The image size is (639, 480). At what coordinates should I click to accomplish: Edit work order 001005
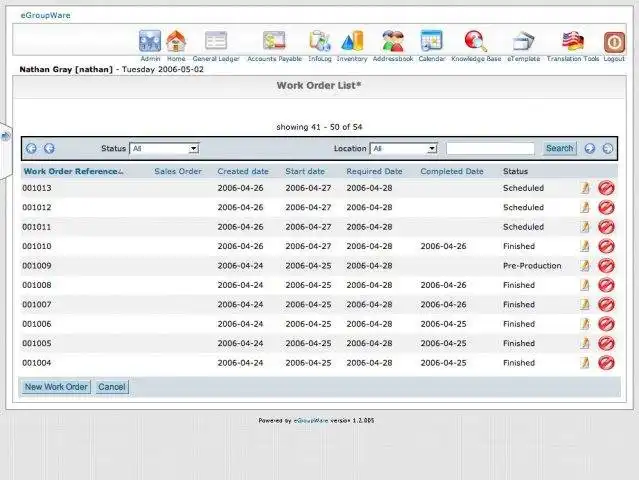point(585,343)
